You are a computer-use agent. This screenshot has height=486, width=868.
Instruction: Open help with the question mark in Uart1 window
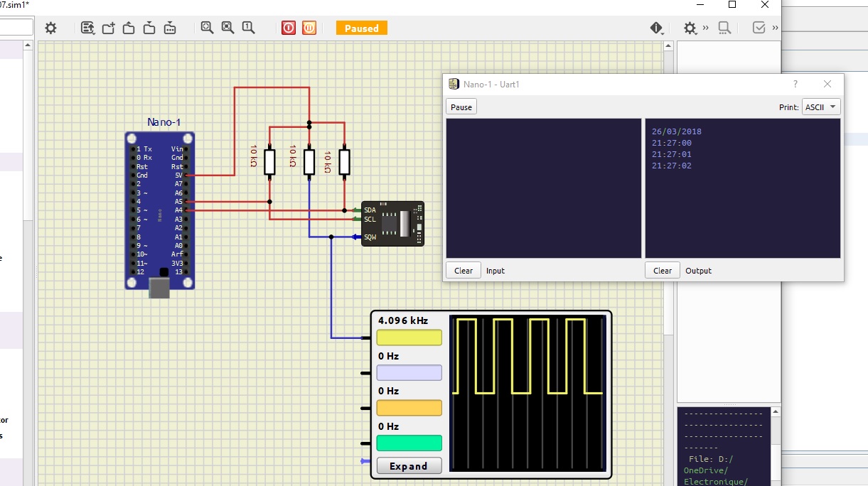795,84
